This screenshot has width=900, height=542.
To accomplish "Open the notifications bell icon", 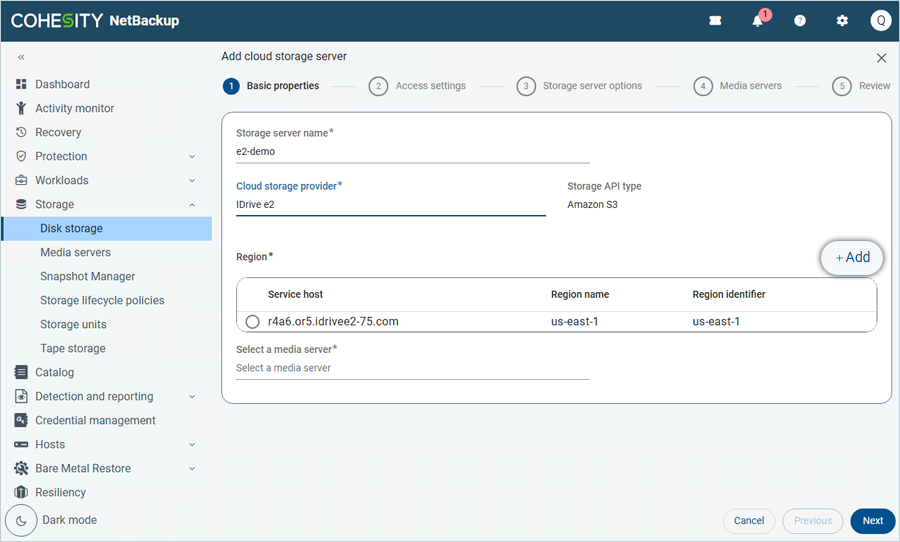I will point(758,21).
